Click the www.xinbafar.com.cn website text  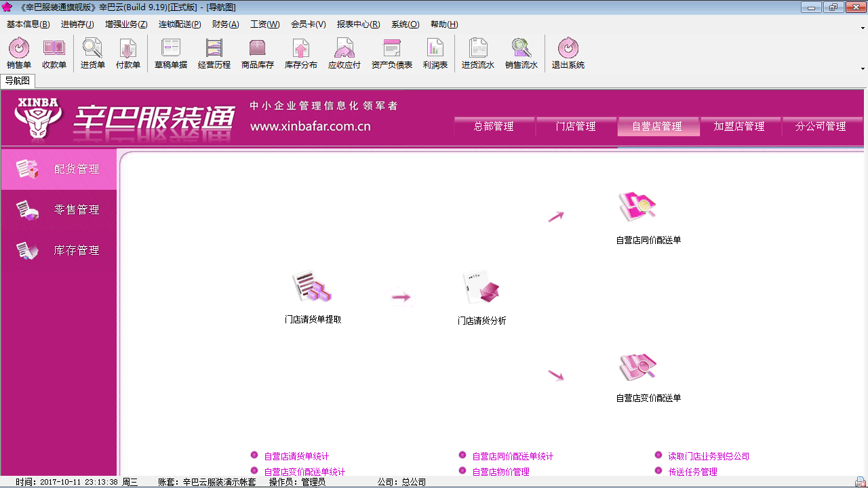point(310,127)
